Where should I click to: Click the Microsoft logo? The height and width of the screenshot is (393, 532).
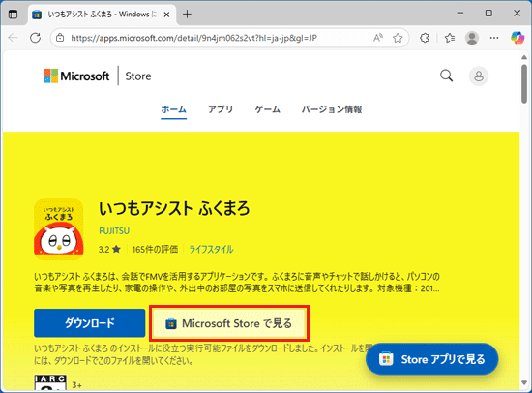pos(76,76)
